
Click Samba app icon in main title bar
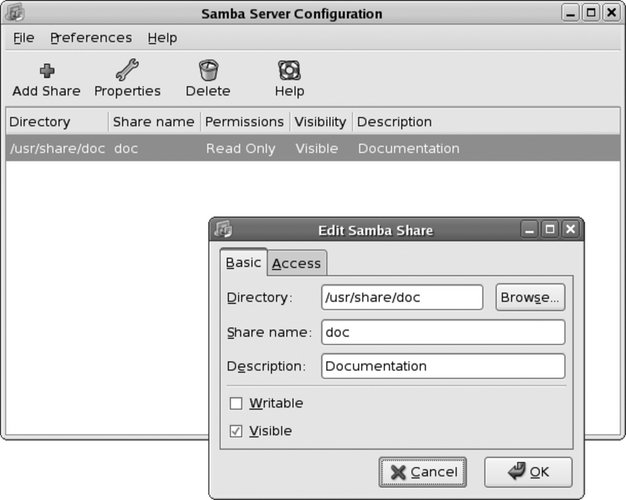coord(15,12)
